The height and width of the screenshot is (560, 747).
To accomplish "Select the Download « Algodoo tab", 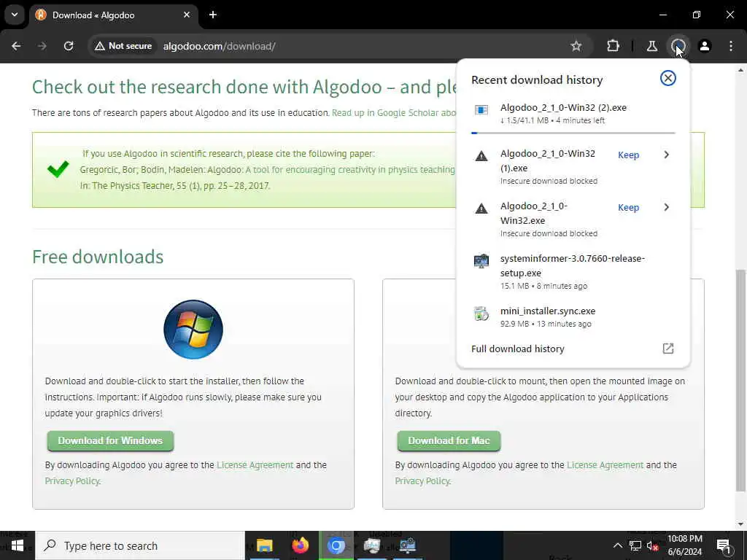I will pyautogui.click(x=114, y=15).
